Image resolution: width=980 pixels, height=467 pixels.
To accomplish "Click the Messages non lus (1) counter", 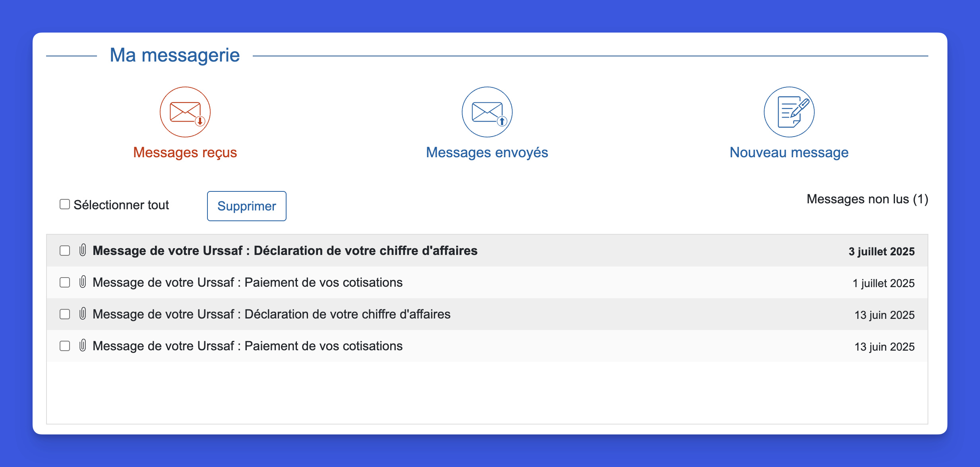I will (868, 199).
